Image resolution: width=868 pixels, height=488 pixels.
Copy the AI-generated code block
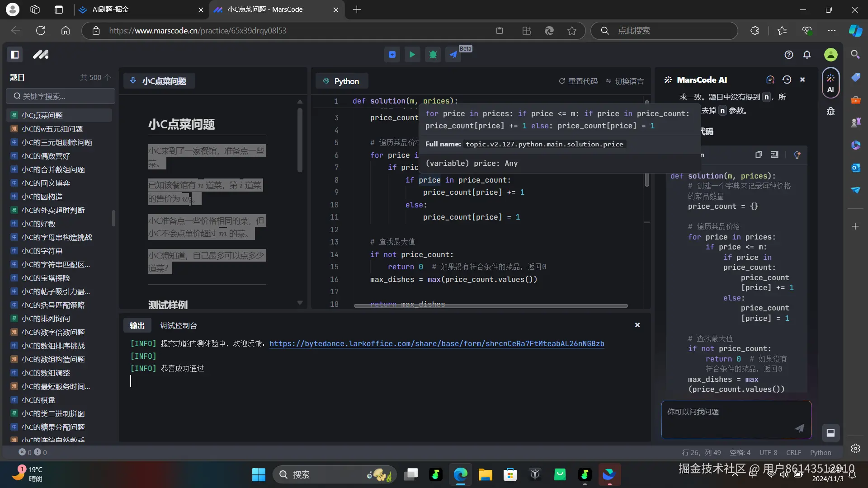pos(759,155)
